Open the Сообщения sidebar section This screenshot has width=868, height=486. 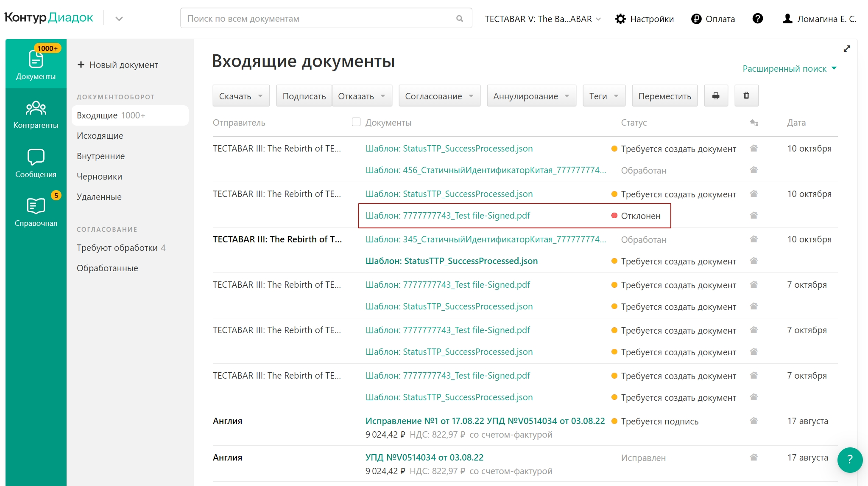[x=36, y=163]
